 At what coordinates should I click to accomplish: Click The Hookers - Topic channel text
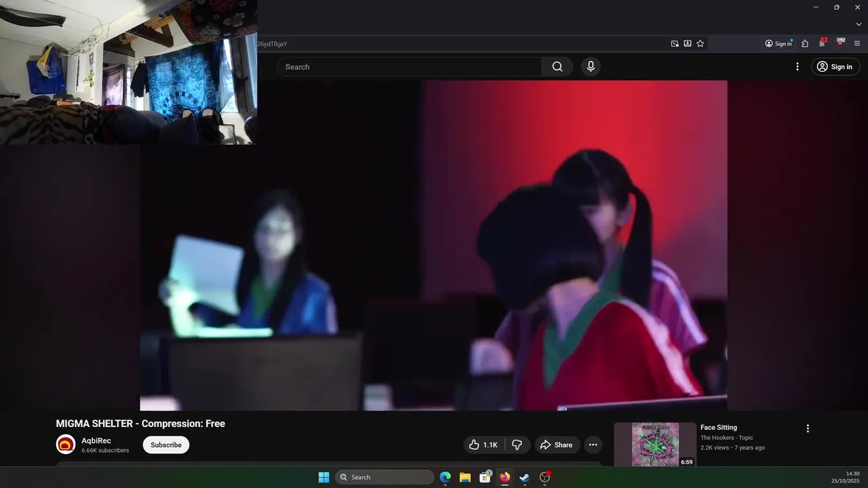pos(727,438)
